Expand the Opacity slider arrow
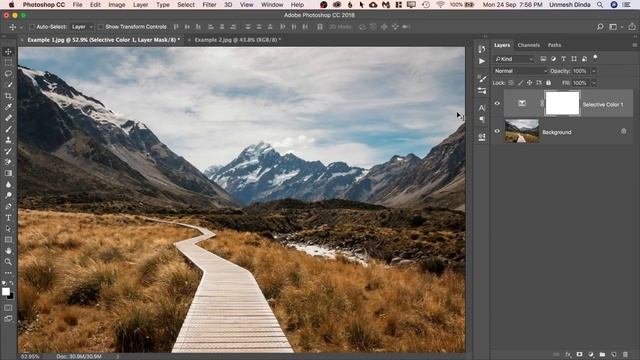Image resolution: width=640 pixels, height=360 pixels. pos(594,71)
